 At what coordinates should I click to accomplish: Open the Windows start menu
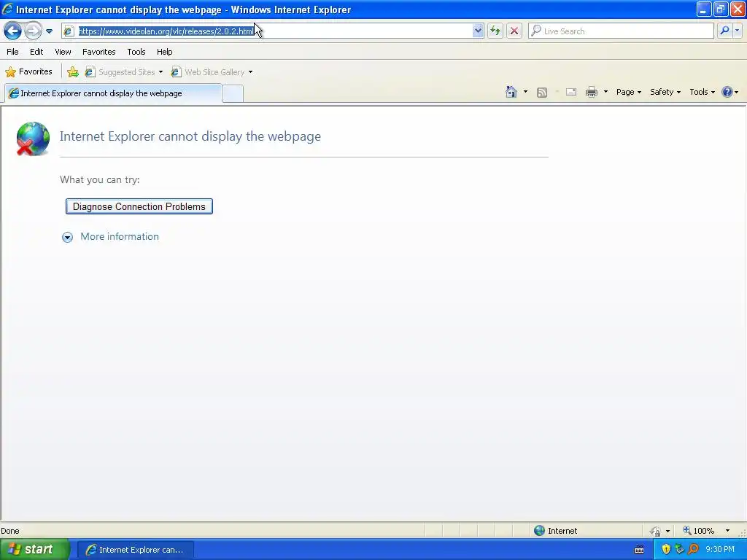point(34,550)
